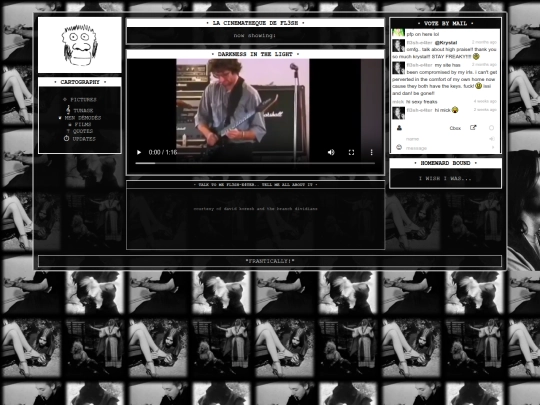
Task: Open the video in fullscreen mode
Action: tap(351, 152)
